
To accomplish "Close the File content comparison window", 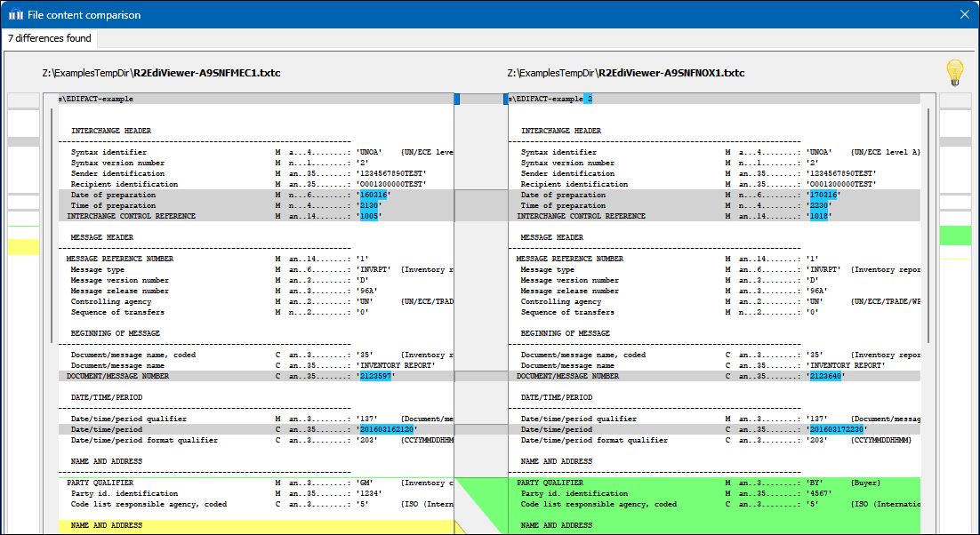I will pos(964,14).
